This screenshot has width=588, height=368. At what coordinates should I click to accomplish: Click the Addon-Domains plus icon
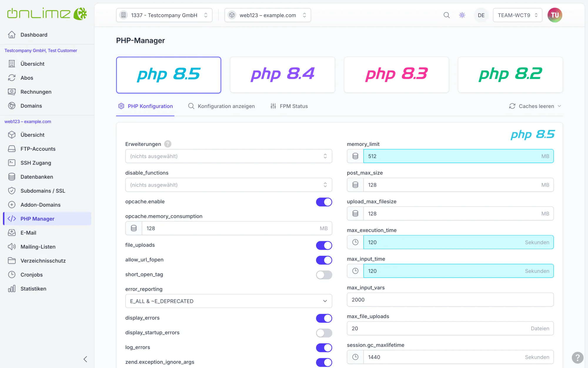point(12,205)
